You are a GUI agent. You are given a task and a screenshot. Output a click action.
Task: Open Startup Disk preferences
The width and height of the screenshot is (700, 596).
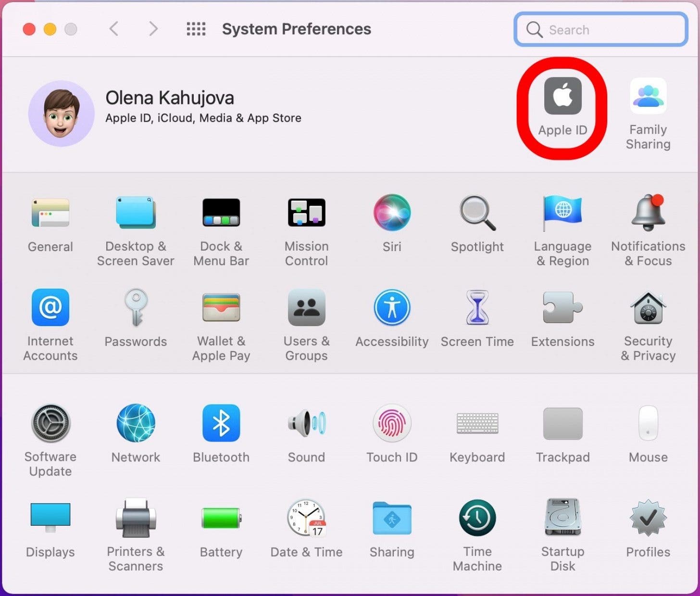point(562,518)
